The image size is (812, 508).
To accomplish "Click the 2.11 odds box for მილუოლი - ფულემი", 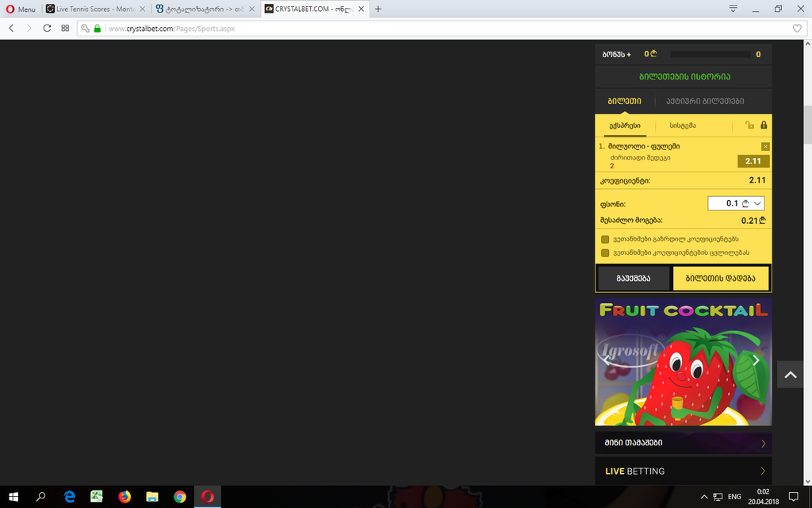I will pos(753,161).
